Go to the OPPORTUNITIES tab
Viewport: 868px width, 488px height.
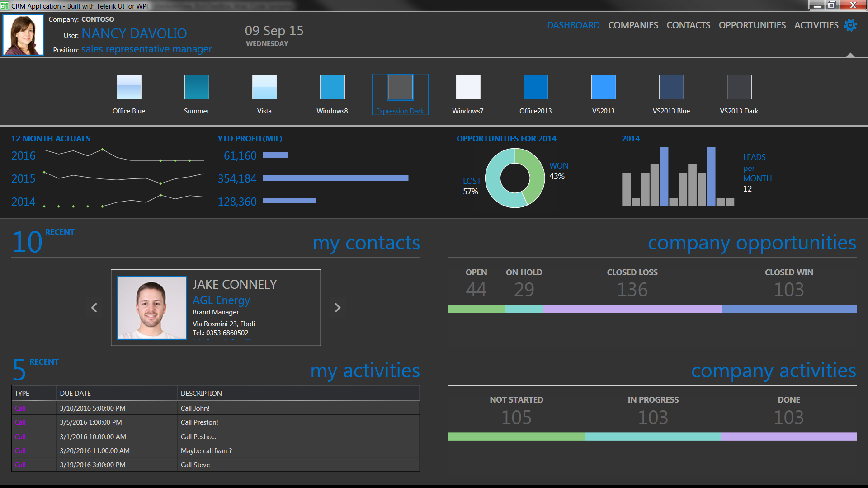click(x=752, y=25)
